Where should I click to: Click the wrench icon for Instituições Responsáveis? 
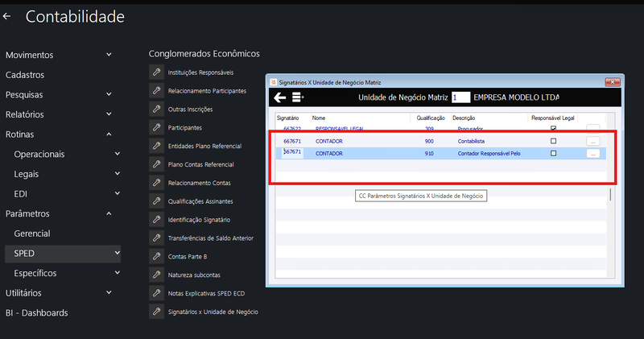156,72
